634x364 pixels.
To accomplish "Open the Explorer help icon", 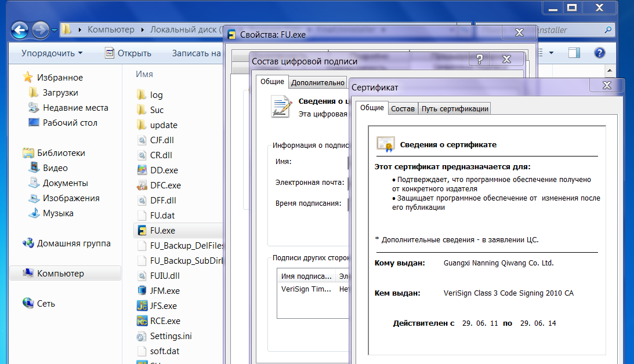I will coord(600,53).
